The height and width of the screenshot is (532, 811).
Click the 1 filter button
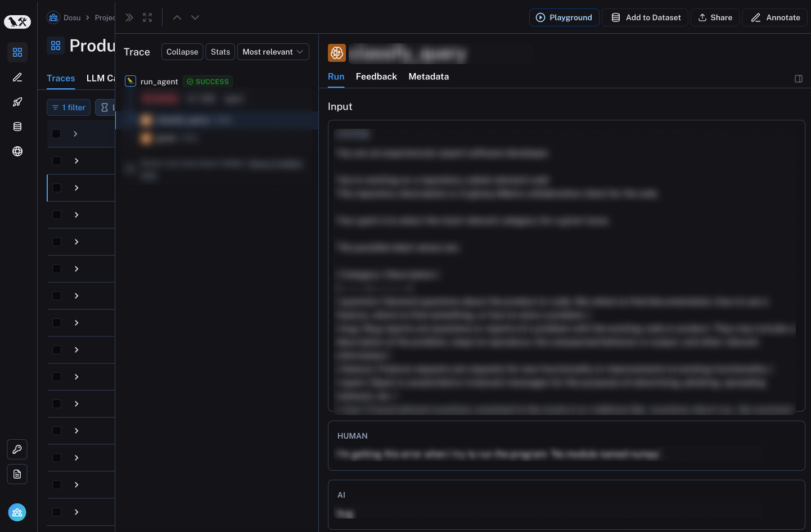(69, 107)
